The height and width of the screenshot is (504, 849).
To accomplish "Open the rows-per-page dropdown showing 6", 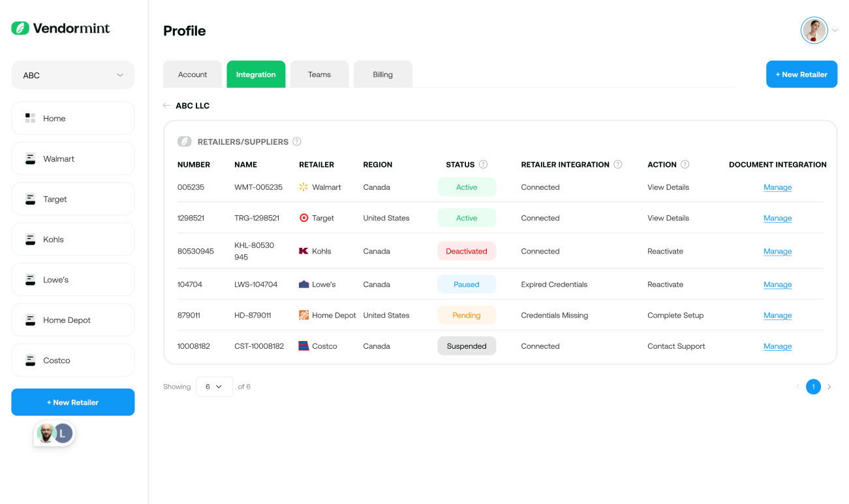I will click(214, 387).
